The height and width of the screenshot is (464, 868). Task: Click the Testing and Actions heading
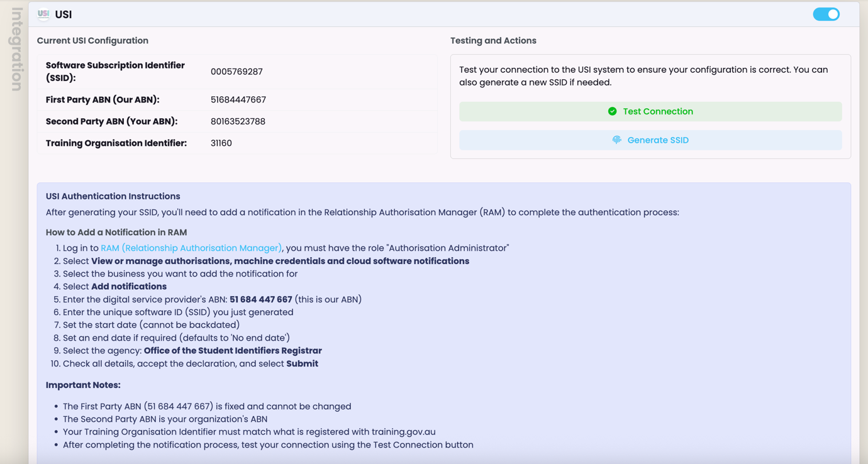click(493, 41)
